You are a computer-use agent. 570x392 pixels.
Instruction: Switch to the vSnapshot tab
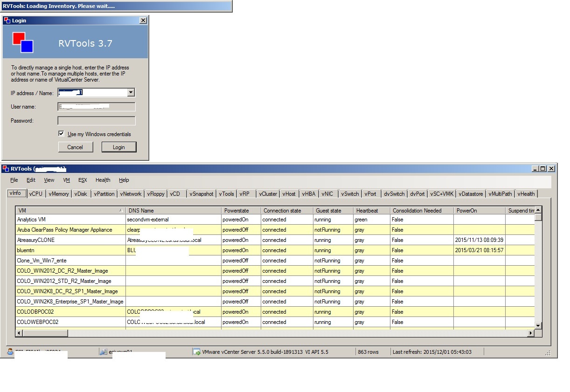(202, 194)
